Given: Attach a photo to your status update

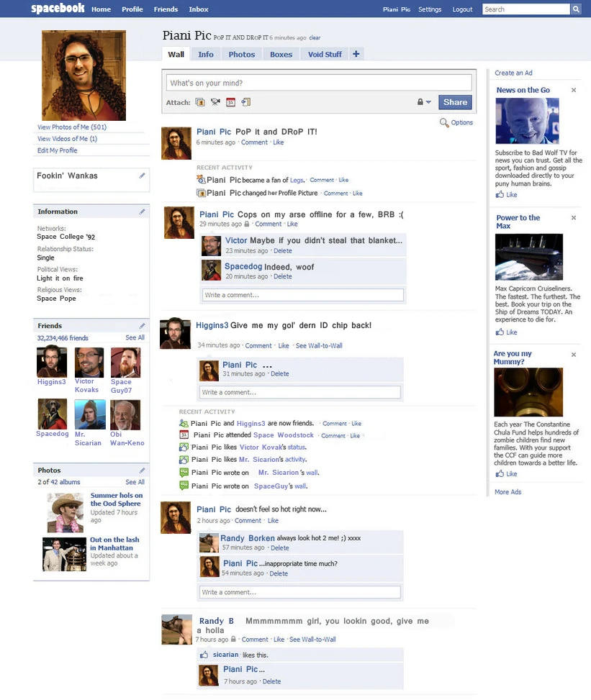Looking at the screenshot, I should [x=202, y=103].
